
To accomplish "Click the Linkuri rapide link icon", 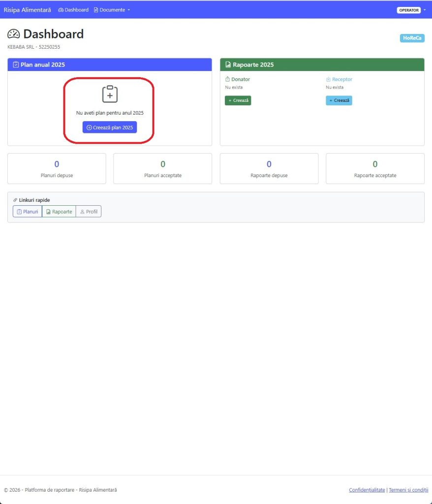I will click(15, 200).
